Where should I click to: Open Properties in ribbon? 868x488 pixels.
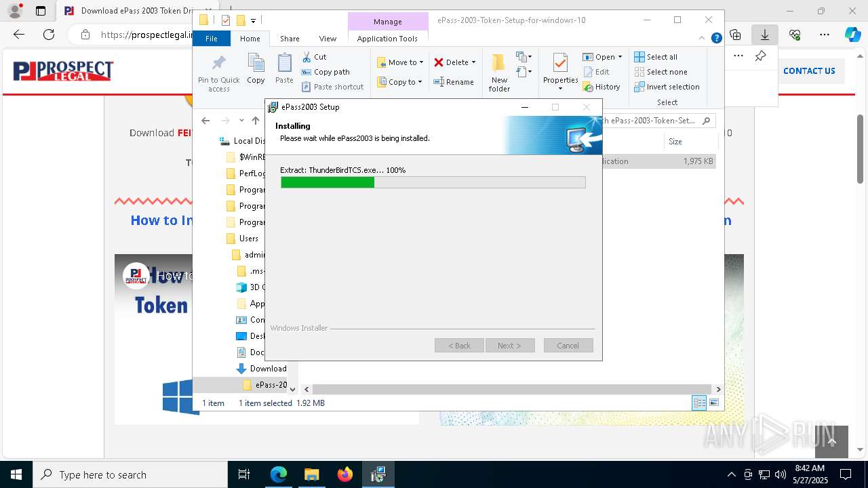pyautogui.click(x=560, y=73)
